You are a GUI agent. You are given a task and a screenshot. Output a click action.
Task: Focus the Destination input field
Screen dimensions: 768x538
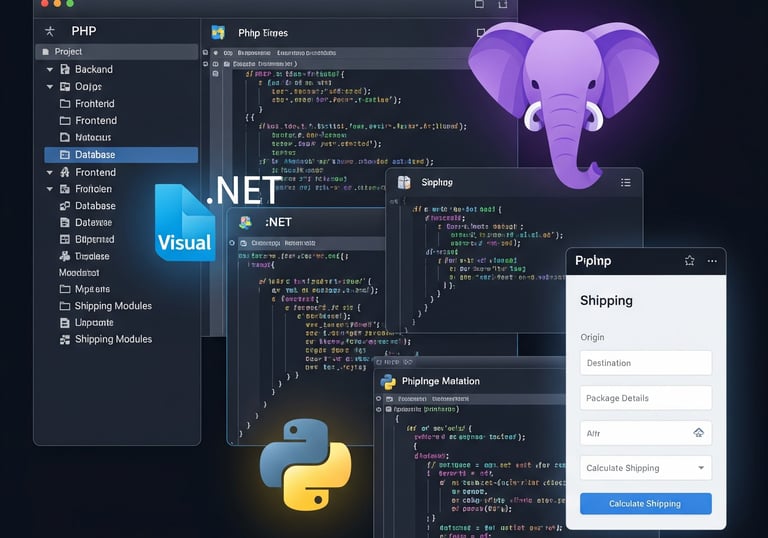[646, 363]
